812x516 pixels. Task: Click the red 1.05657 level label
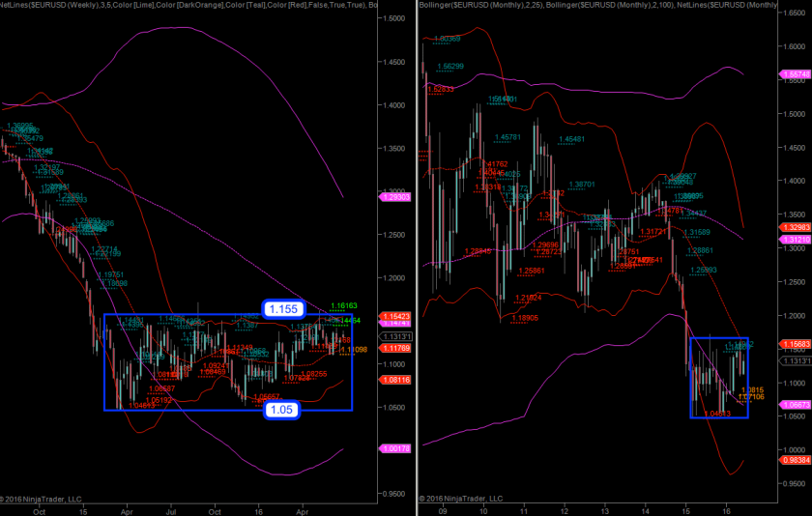point(266,396)
